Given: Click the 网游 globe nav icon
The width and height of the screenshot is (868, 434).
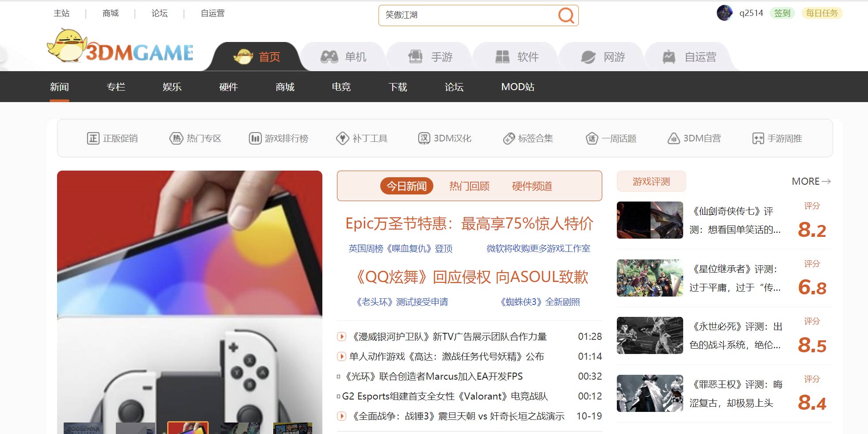Looking at the screenshot, I should click(x=588, y=56).
